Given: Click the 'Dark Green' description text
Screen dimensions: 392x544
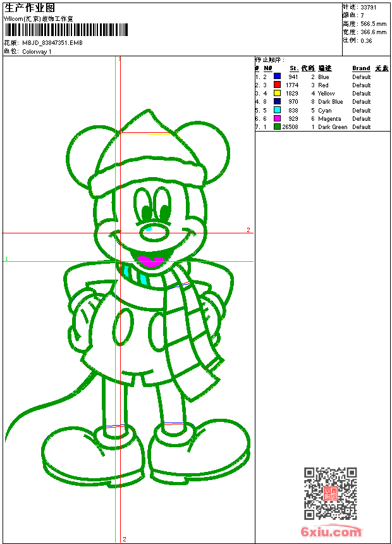Looking at the screenshot, I should tap(333, 127).
